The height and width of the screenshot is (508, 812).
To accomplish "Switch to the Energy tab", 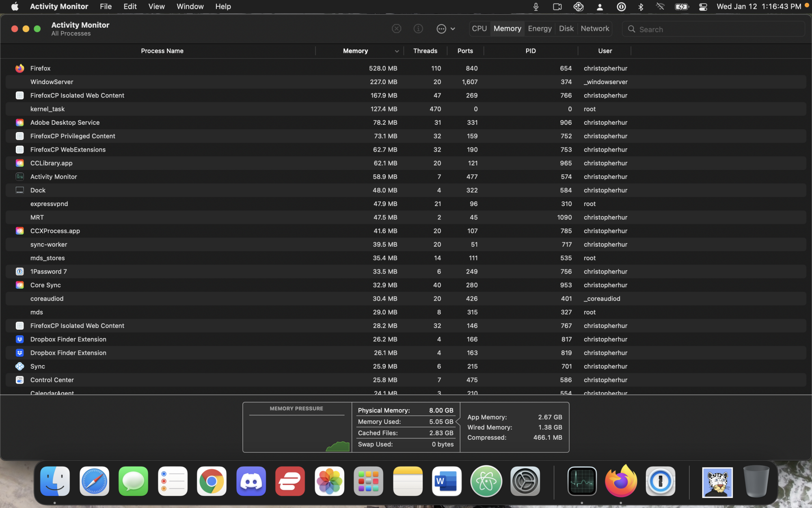I will click(x=540, y=28).
